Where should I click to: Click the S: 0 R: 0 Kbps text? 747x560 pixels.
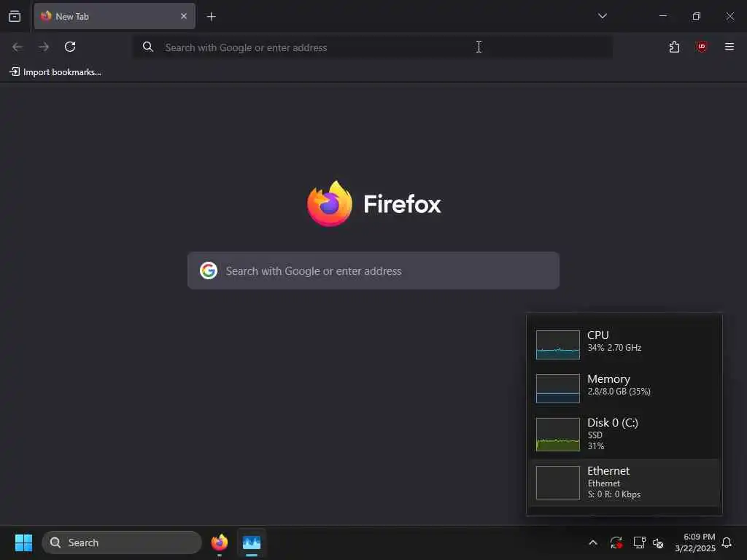(x=614, y=494)
